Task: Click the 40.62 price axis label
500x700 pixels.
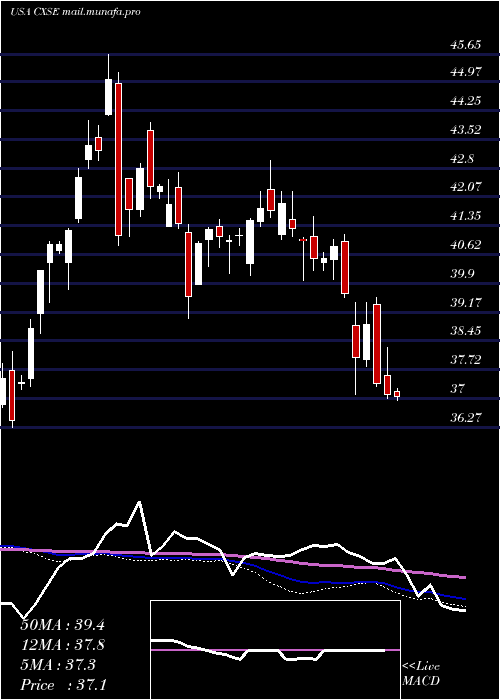Action: click(465, 245)
